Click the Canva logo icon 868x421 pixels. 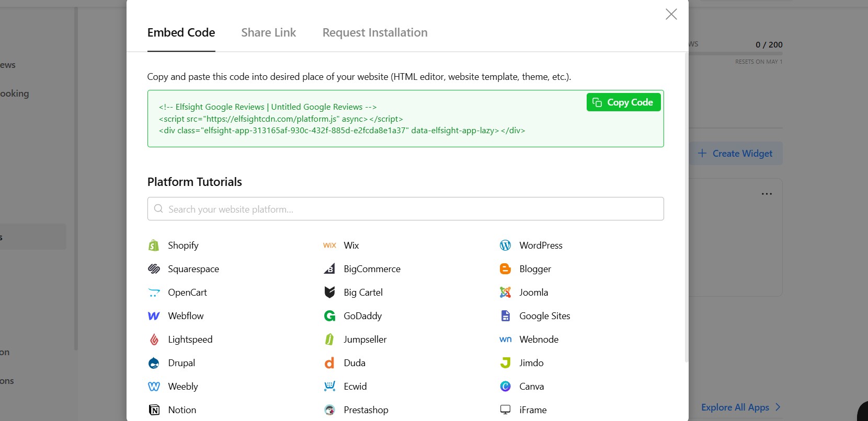[x=505, y=387]
